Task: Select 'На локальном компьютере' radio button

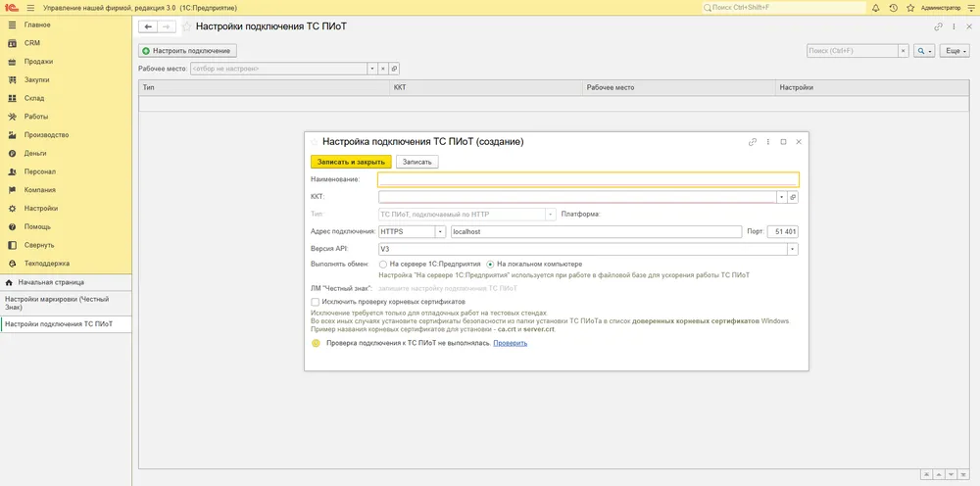Action: (491, 265)
